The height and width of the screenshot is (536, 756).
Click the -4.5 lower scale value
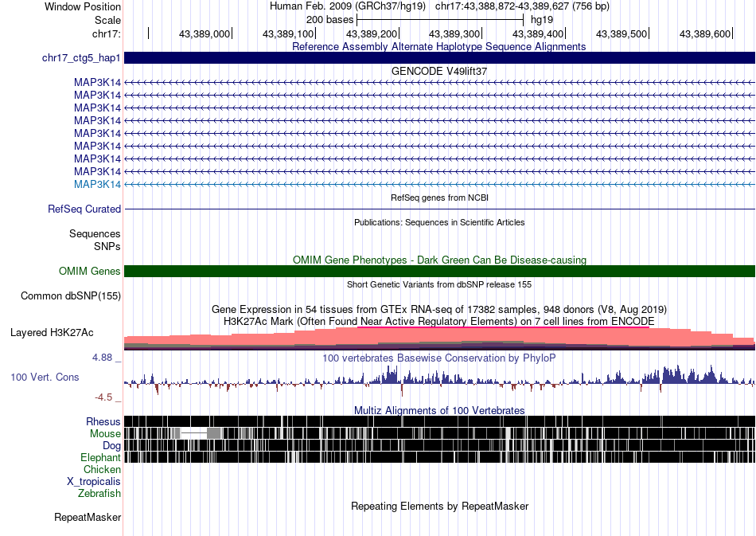(103, 397)
